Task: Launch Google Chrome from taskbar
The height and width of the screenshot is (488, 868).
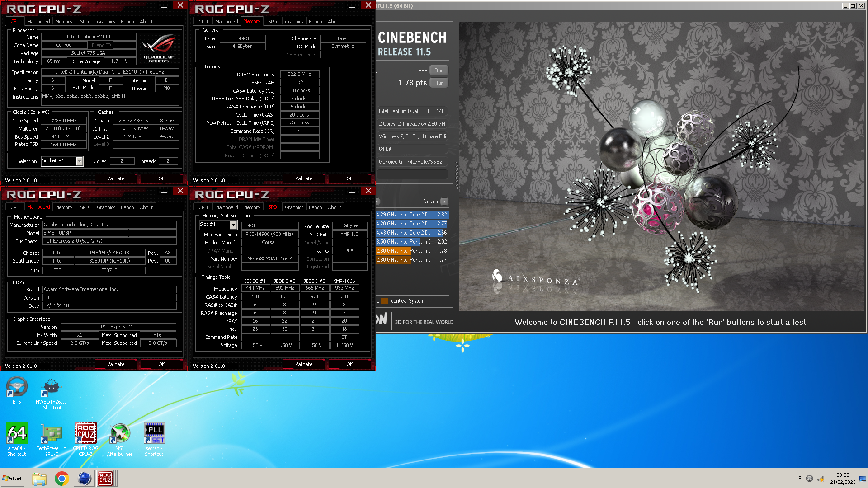Action: (61, 479)
